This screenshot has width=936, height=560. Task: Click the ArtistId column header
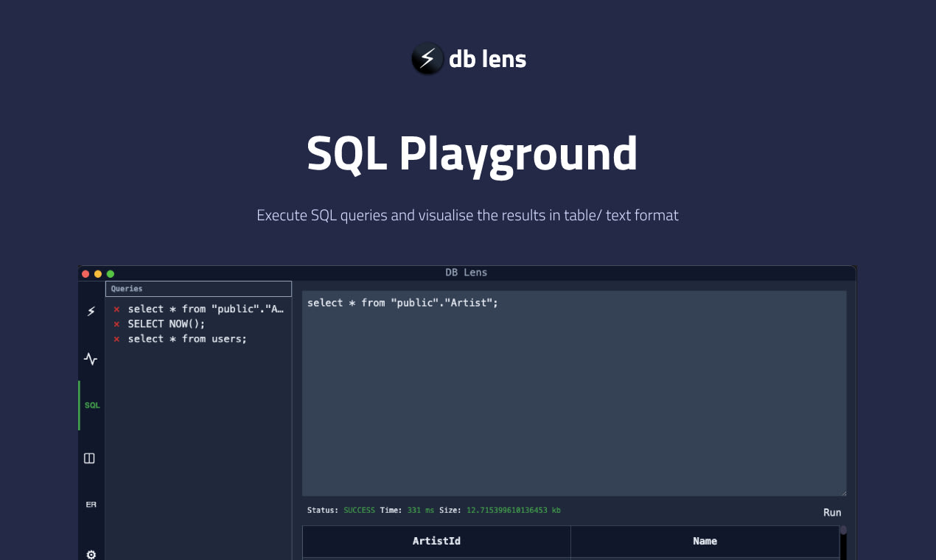pyautogui.click(x=436, y=541)
